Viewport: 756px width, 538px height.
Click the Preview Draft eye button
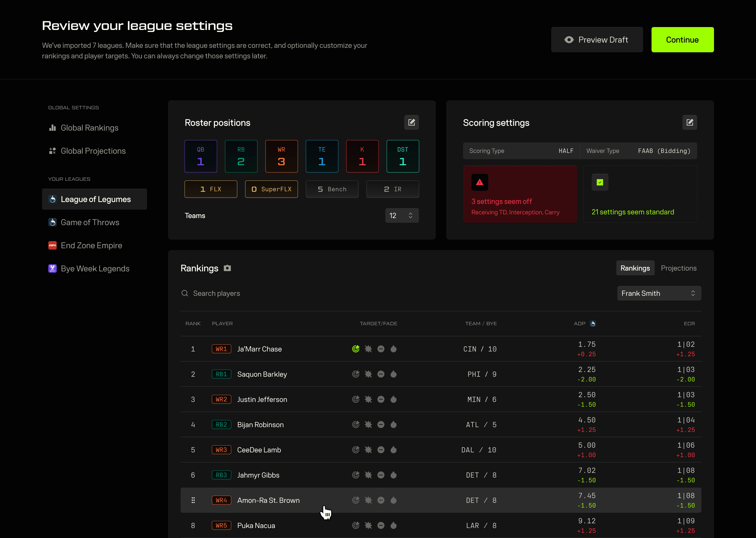597,40
